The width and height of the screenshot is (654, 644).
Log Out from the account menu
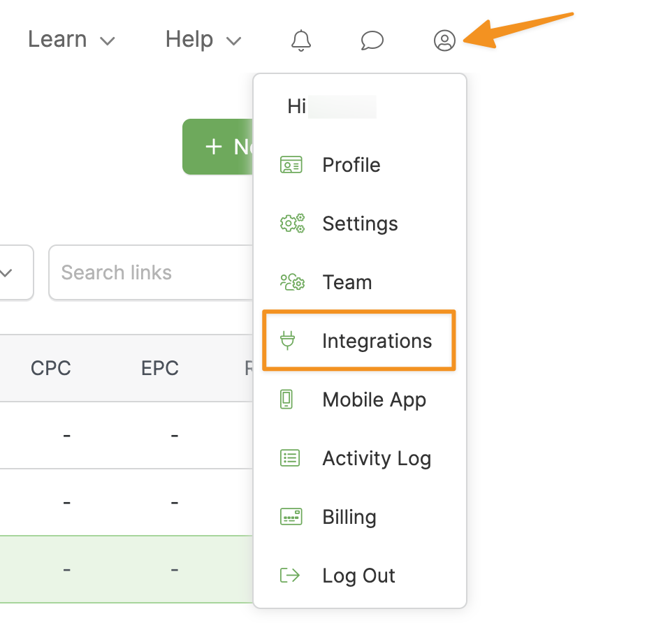(358, 576)
